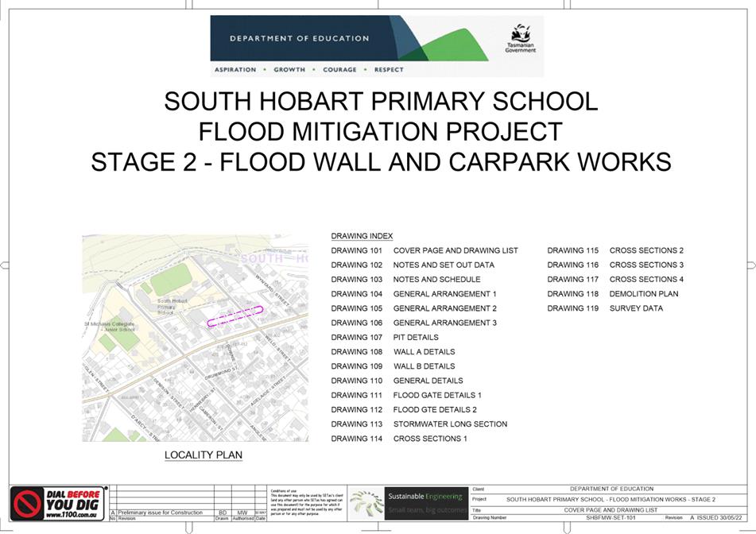Click the Project value in the title block
Screen dimensions: 756x534
tap(611, 499)
